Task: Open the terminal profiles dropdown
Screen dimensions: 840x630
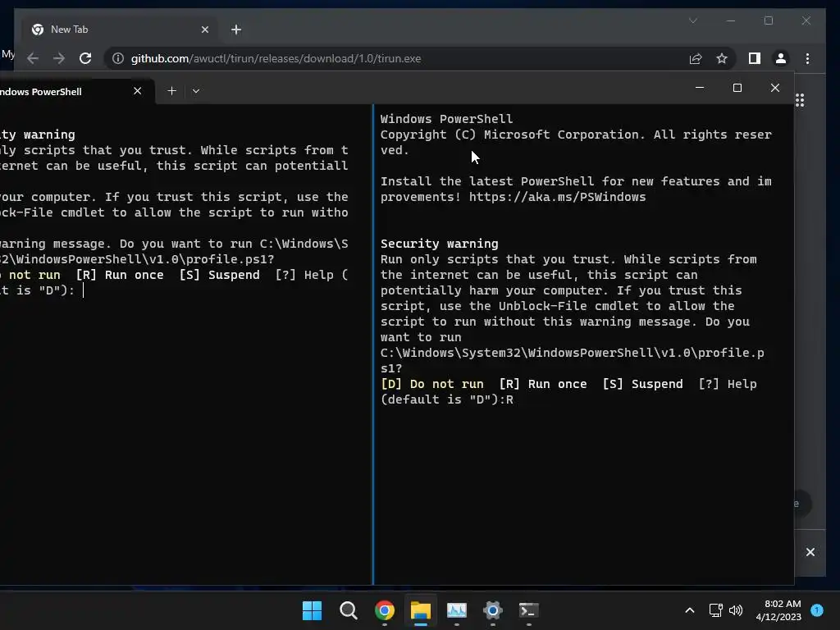Action: pyautogui.click(x=196, y=91)
